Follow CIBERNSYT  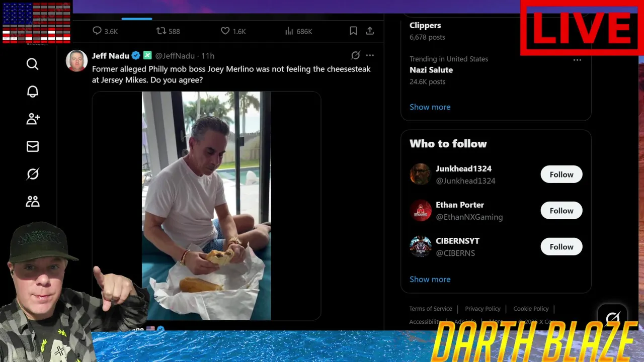(x=561, y=247)
